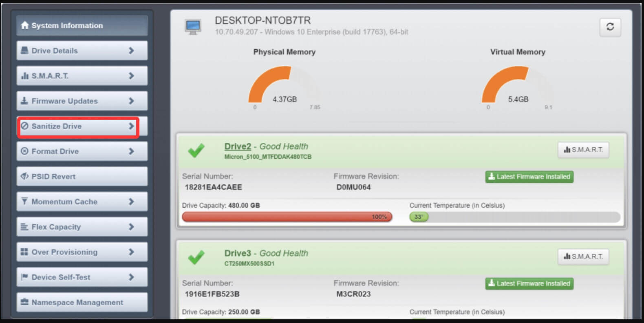The image size is (644, 323).
Task: Expand the Firmware Updates chevron
Action: (131, 101)
